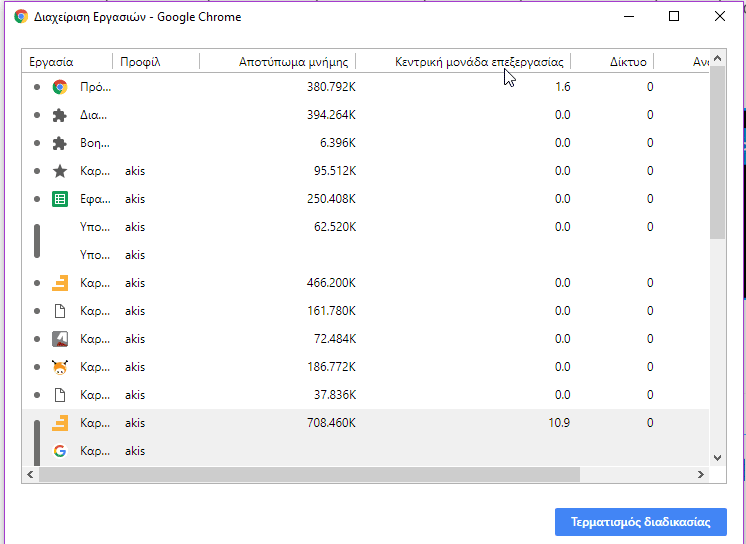Select the memory value 708.460K
746x544 pixels.
point(331,423)
